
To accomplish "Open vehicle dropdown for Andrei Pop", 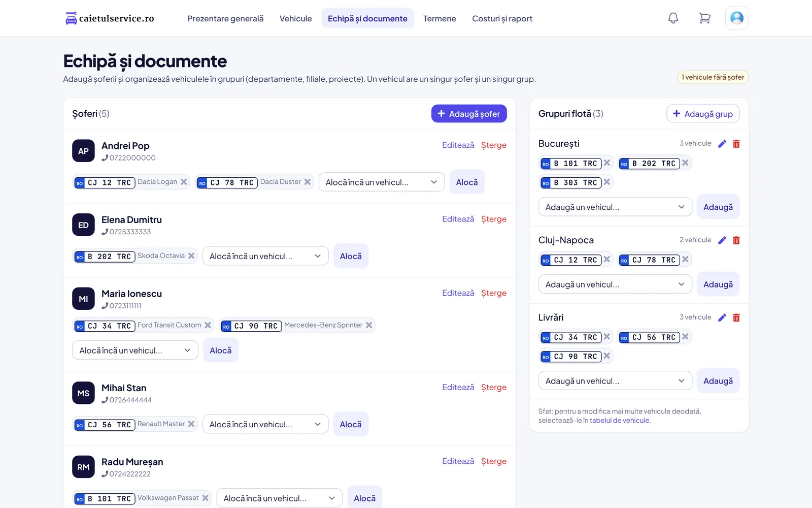I will [382, 182].
